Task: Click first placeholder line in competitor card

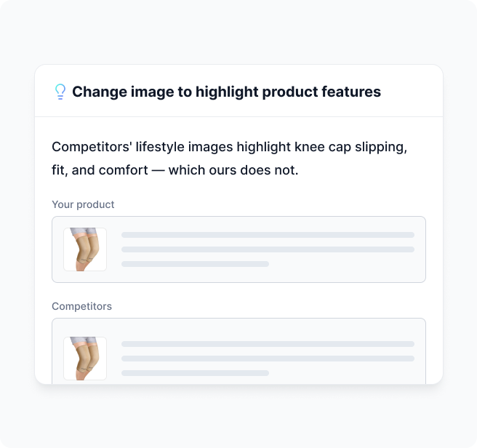Action: coord(268,344)
